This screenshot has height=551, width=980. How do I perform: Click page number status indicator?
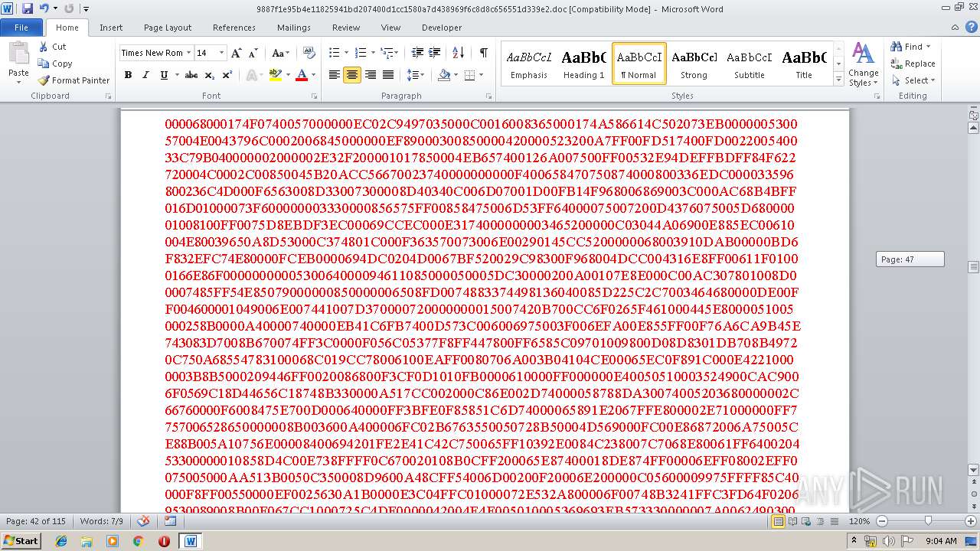36,521
